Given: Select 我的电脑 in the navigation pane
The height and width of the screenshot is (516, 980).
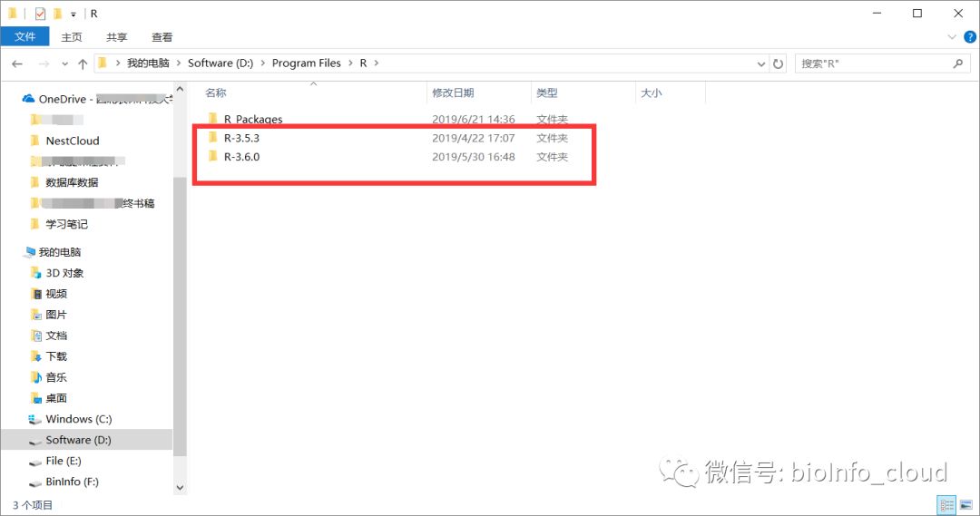Looking at the screenshot, I should pos(60,252).
